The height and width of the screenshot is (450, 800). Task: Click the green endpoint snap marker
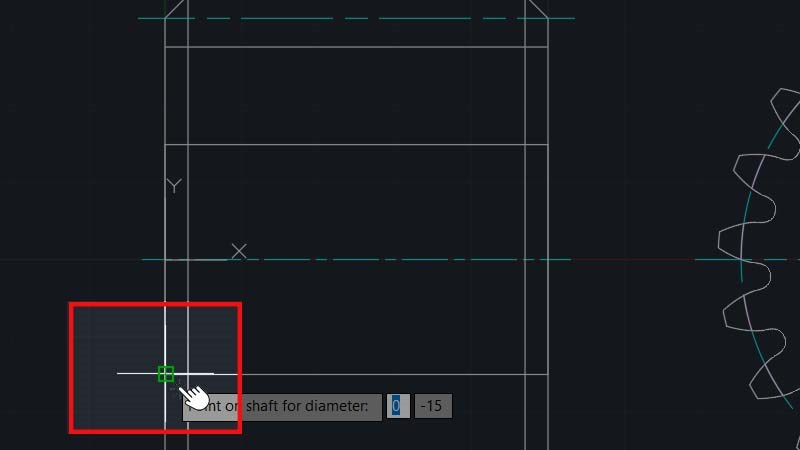(x=166, y=374)
